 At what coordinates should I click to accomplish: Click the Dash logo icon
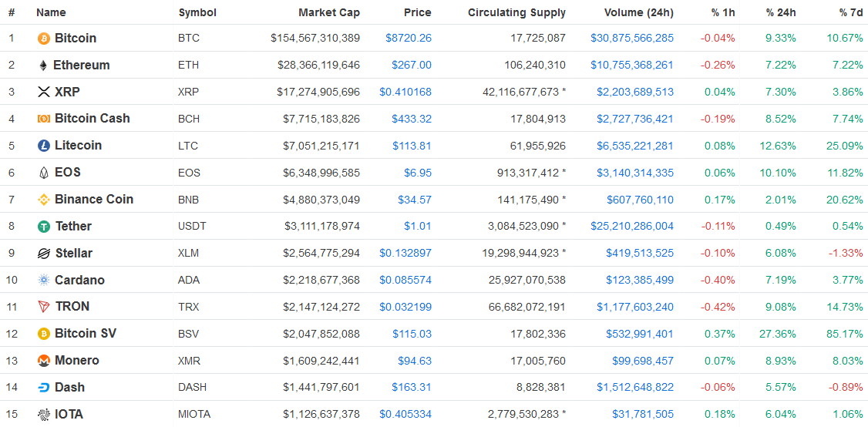[x=44, y=388]
